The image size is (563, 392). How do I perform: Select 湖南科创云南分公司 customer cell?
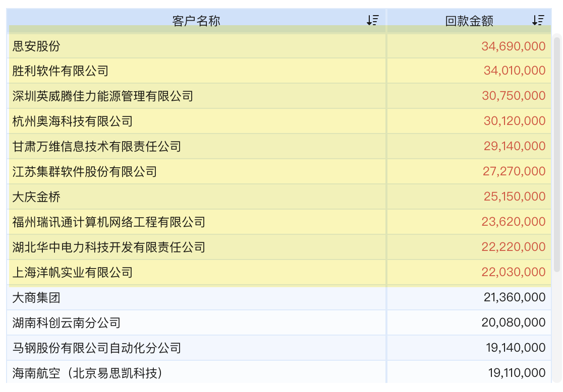point(196,322)
